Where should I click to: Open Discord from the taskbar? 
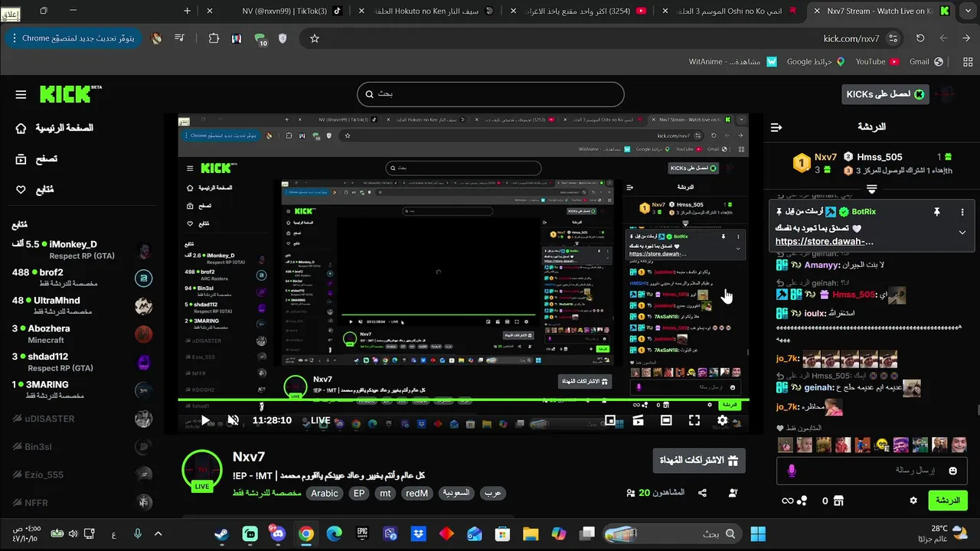[277, 533]
